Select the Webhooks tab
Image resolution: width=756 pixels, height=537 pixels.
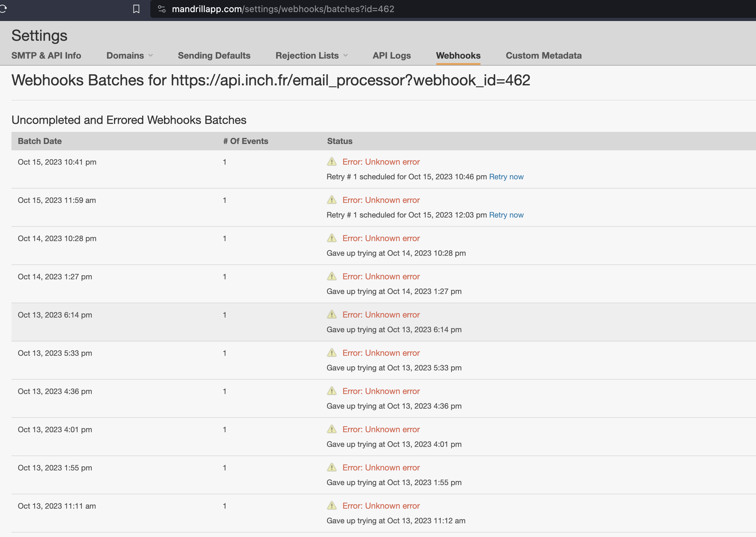click(458, 55)
